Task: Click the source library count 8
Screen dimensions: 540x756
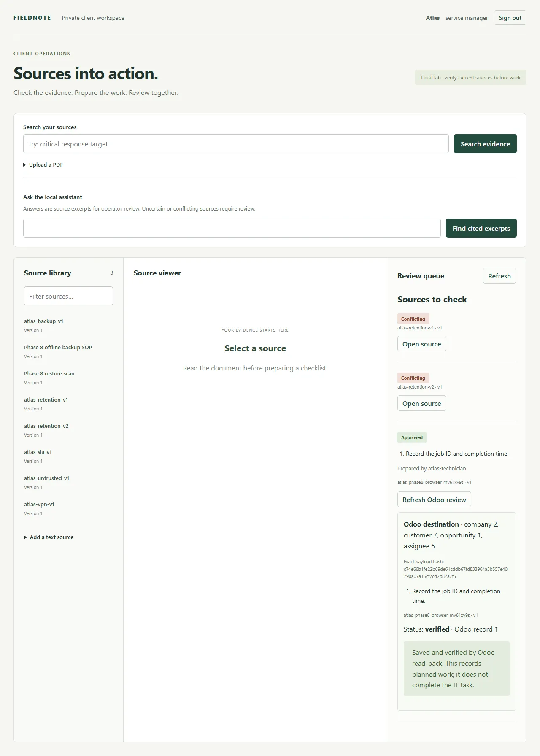Action: [112, 273]
